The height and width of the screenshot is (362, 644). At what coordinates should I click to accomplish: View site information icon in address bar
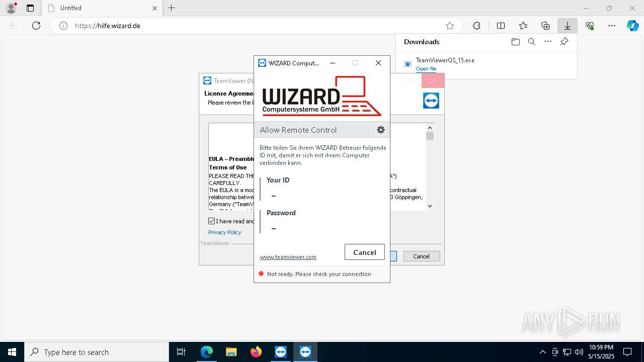coord(63,26)
